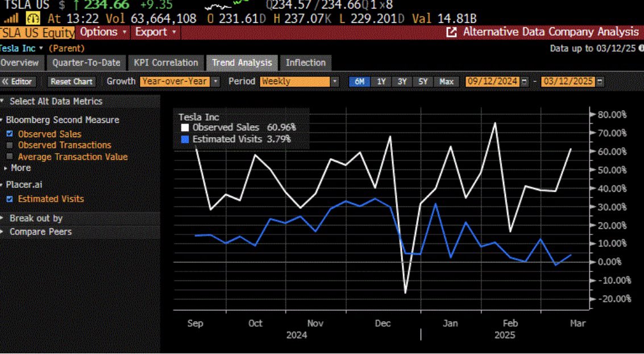The width and height of the screenshot is (644, 354).
Task: Click the info icon beside Data up to date
Action: [641, 48]
